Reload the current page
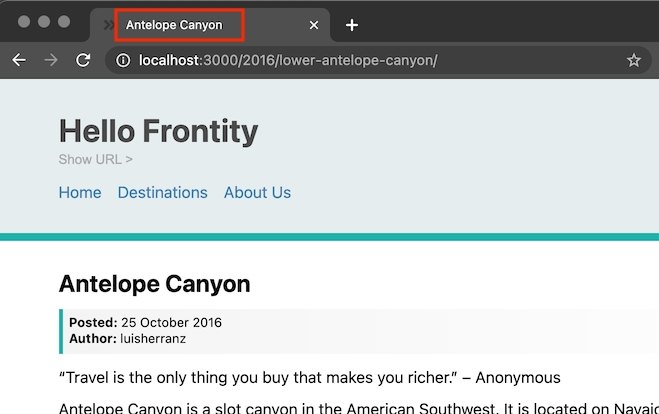 click(x=83, y=61)
